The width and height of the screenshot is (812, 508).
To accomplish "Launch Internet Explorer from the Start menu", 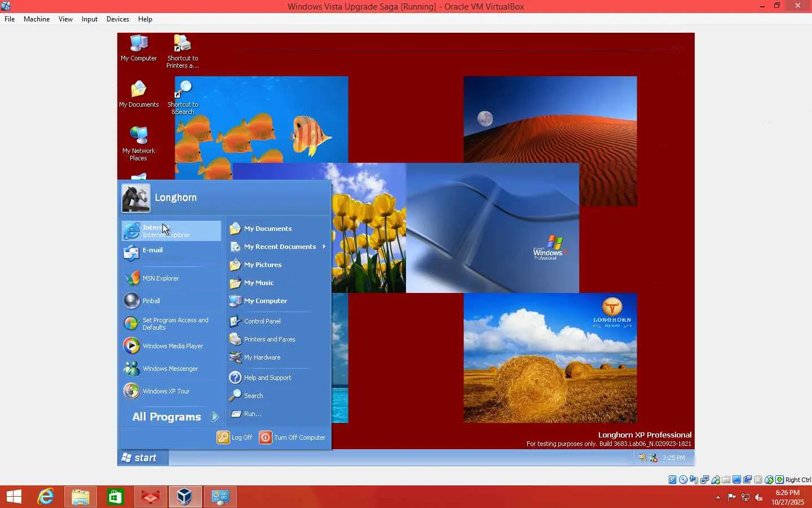I will coord(171,231).
